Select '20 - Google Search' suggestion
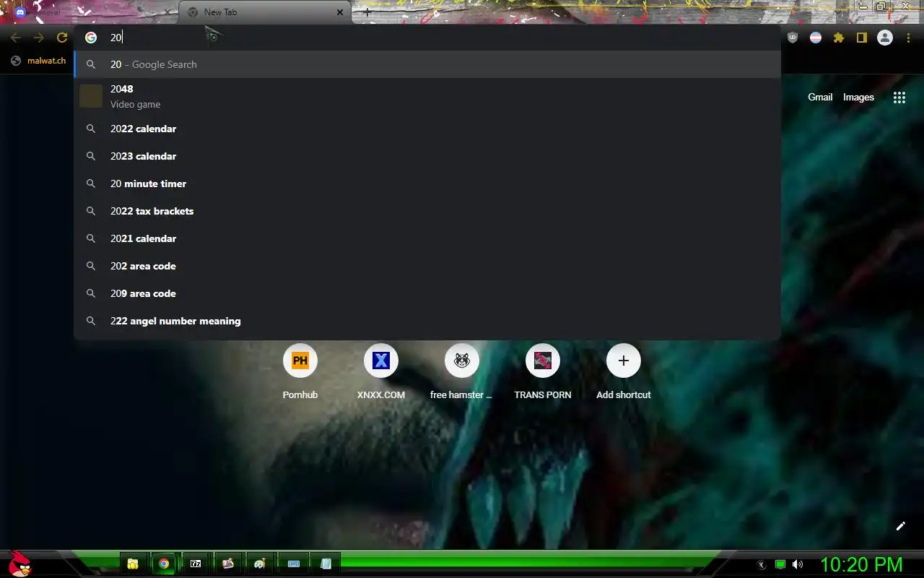The image size is (924, 578). [x=427, y=64]
